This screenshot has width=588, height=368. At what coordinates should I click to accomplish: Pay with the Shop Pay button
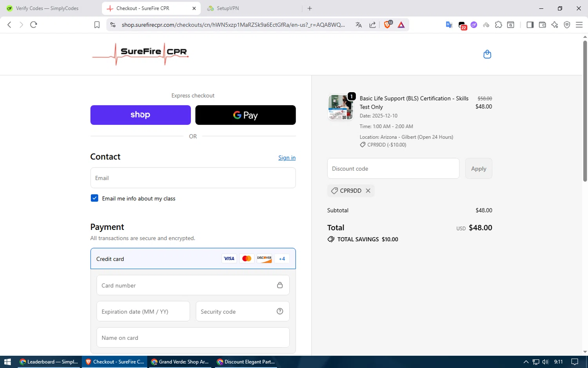tap(140, 115)
